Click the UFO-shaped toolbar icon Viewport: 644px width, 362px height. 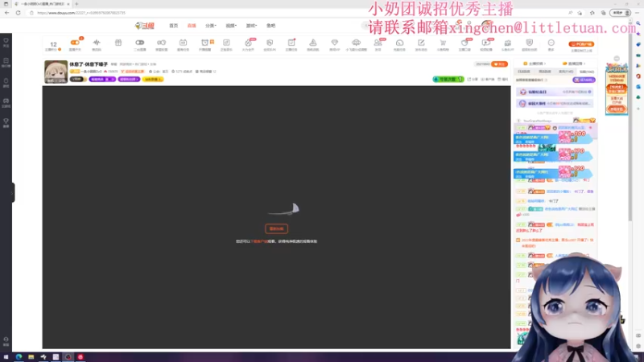(x=356, y=43)
